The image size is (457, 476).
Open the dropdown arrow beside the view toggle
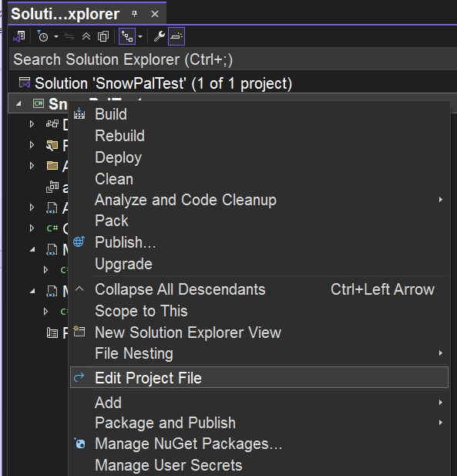click(x=140, y=37)
